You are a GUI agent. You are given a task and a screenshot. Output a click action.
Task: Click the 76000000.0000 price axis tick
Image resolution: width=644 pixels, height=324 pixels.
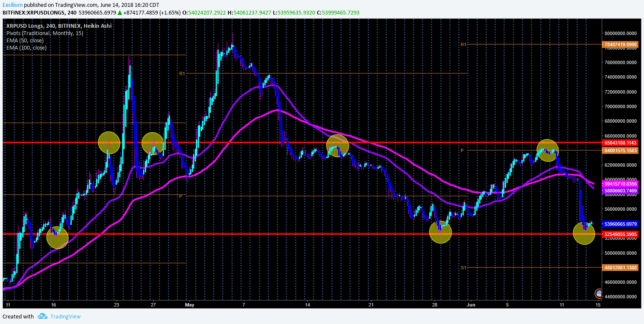tap(621, 63)
